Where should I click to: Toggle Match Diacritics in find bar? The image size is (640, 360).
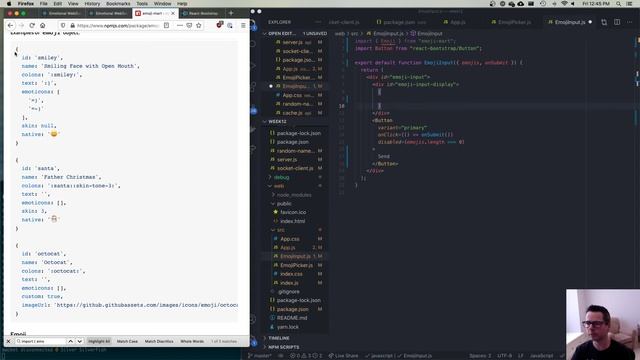pyautogui.click(x=159, y=341)
